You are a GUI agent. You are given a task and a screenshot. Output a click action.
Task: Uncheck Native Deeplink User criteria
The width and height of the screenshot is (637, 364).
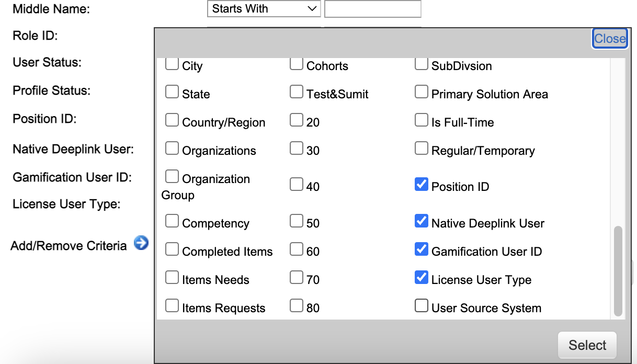(x=422, y=221)
